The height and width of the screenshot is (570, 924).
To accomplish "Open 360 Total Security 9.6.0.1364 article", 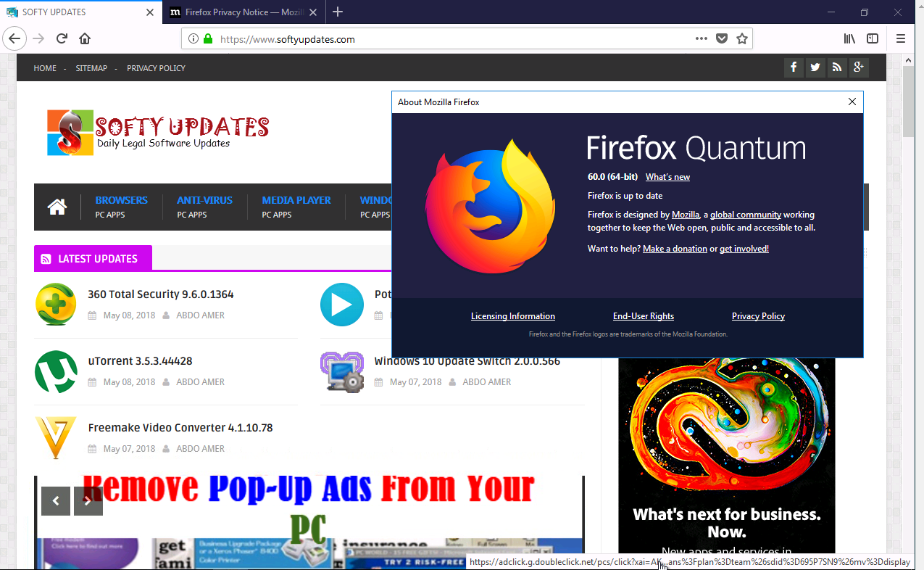I will coord(161,294).
